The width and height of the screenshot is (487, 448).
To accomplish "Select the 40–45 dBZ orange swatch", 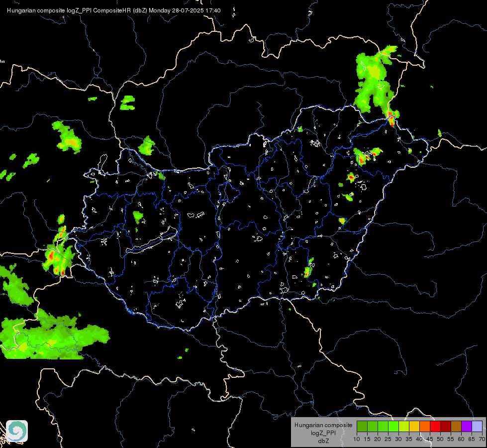I will tap(425, 426).
